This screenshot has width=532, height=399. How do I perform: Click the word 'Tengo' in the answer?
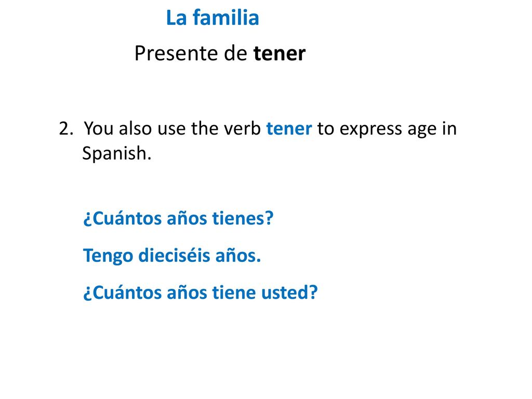point(108,256)
